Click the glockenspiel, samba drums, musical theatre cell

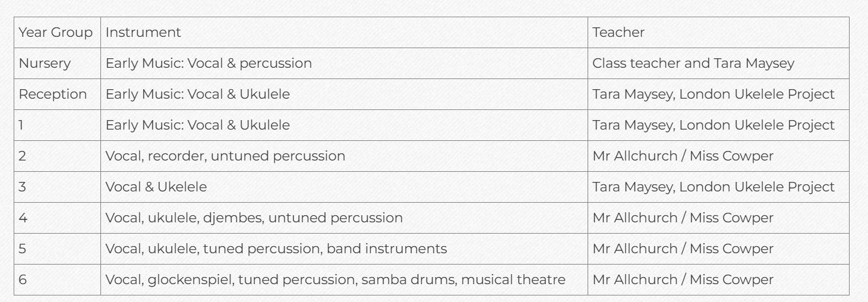click(344, 280)
